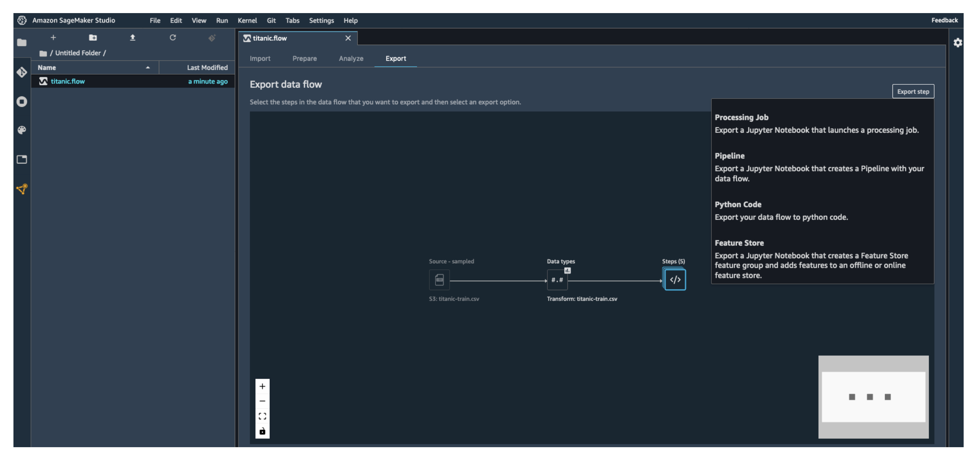Sort files by Name column arrow
980x461 pixels.
[x=148, y=68]
